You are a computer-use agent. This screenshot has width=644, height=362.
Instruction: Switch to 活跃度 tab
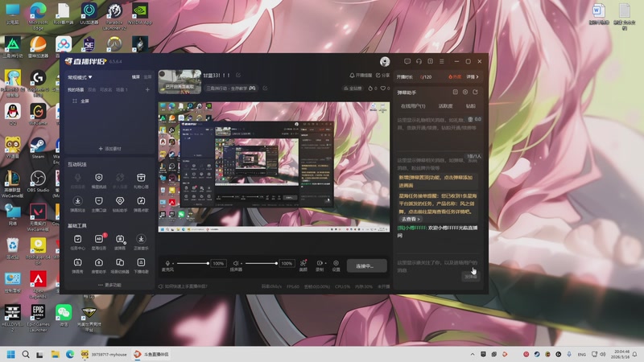click(x=445, y=106)
